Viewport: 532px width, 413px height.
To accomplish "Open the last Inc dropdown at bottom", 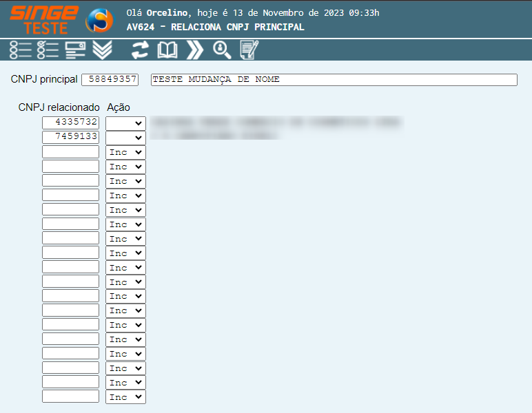I will [125, 397].
